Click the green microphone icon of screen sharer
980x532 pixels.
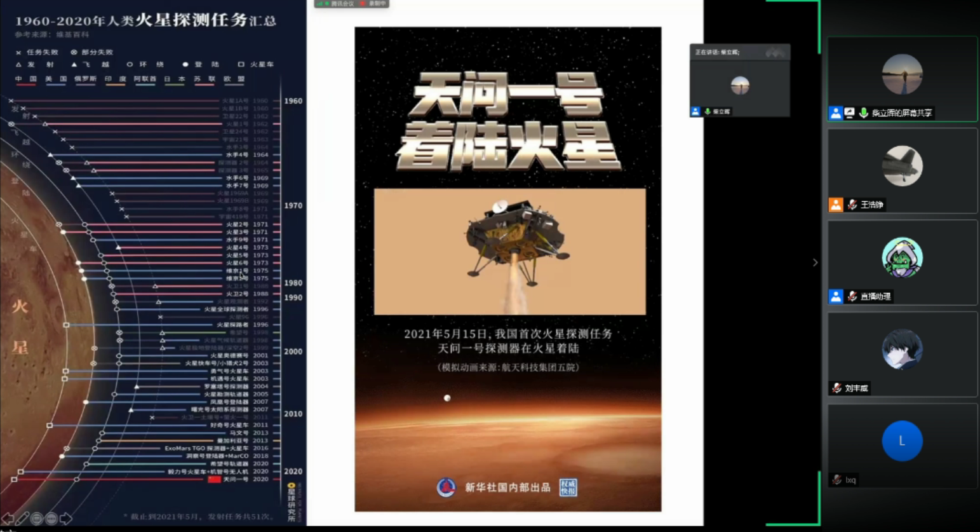tap(864, 113)
